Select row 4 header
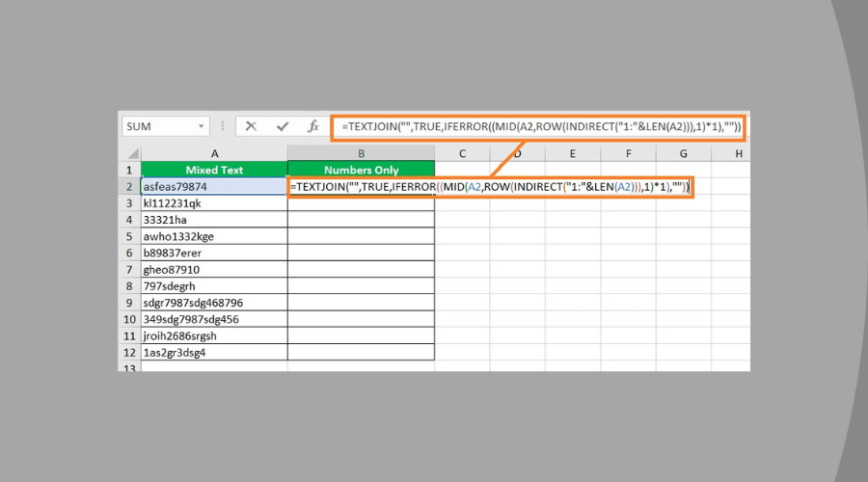Viewport: 868px width, 482px height. tap(129, 220)
